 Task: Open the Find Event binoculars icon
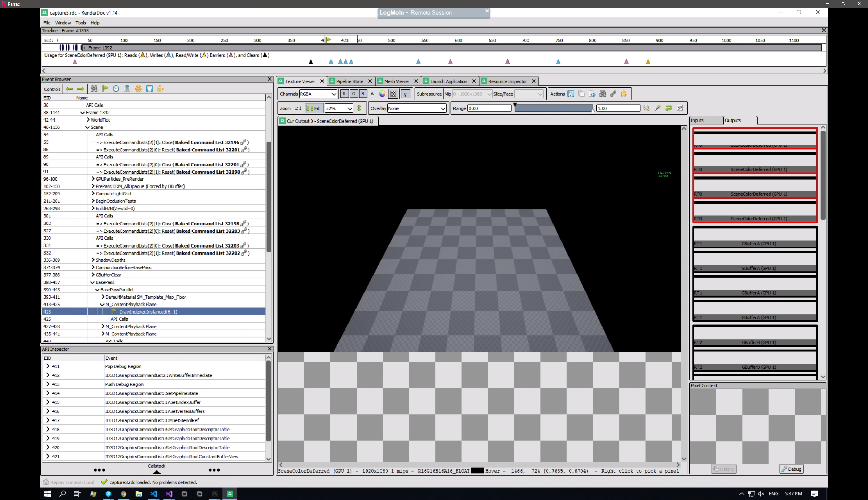[x=94, y=89]
